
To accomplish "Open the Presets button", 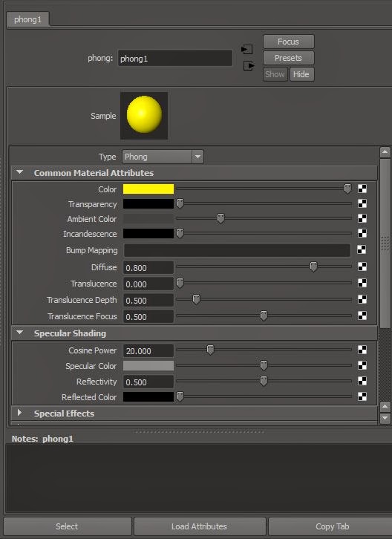I will [x=289, y=58].
